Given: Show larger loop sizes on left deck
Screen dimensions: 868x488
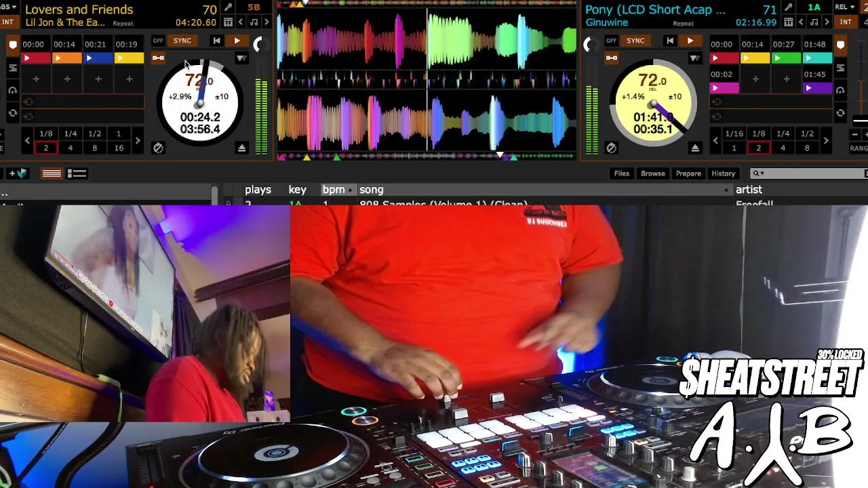Looking at the screenshot, I should click(138, 141).
